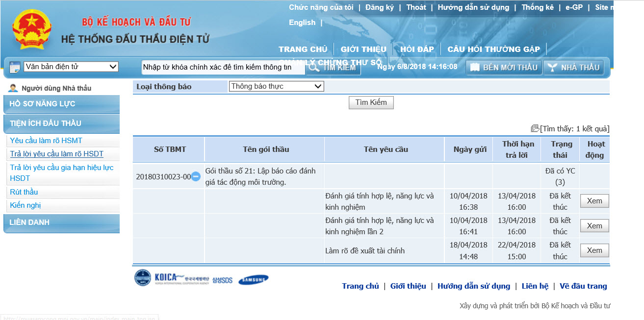644x320 pixels.
Task: Click the Samsung logo in footer
Action: point(254,280)
